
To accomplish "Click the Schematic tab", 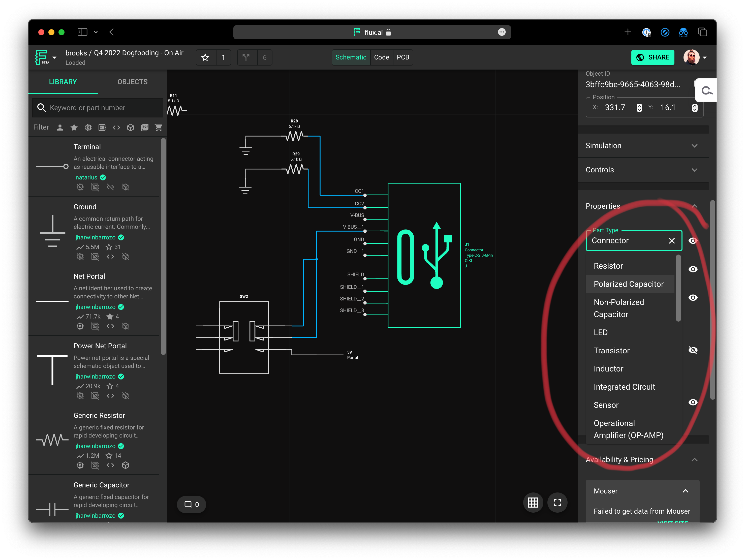I will [352, 57].
